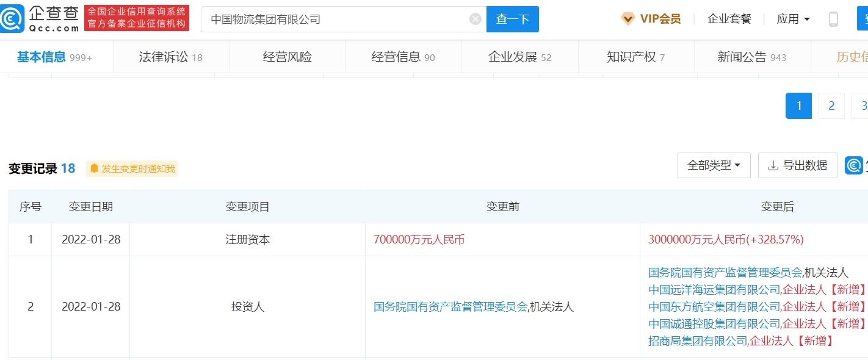The height and width of the screenshot is (360, 868).
Task: Click the date 2022-01-28 in row 2
Action: pos(91,307)
